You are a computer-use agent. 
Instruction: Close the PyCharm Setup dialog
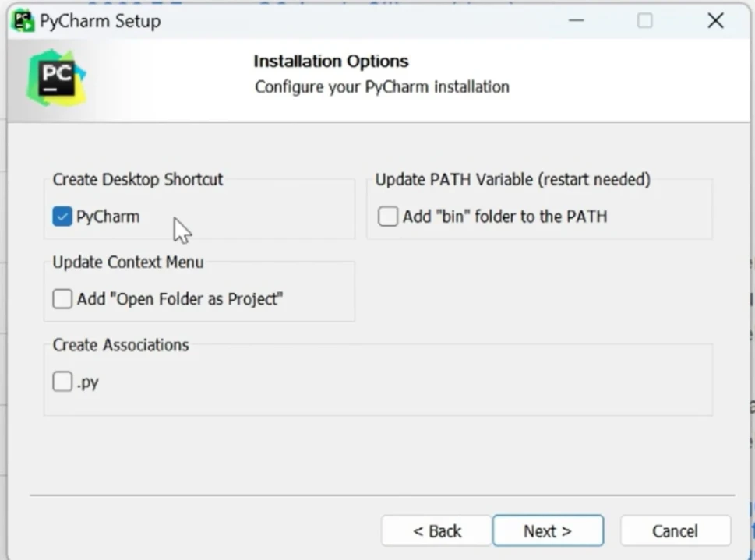715,21
